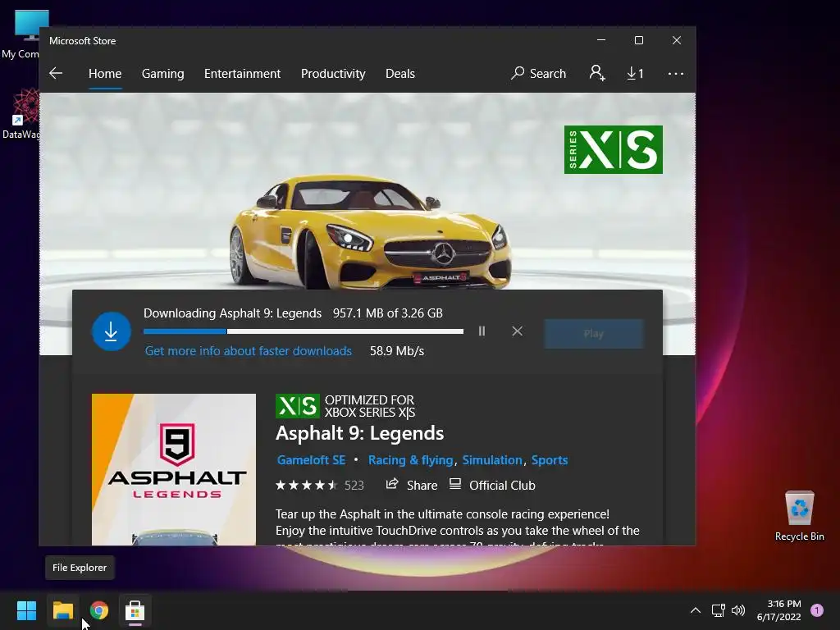Open Get more info about faster downloads
The width and height of the screenshot is (840, 630).
249,351
